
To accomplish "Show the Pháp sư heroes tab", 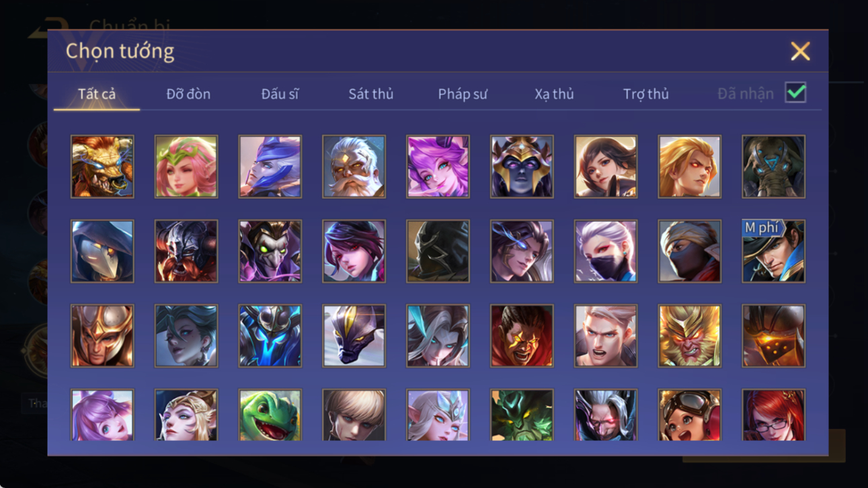I will [x=463, y=94].
